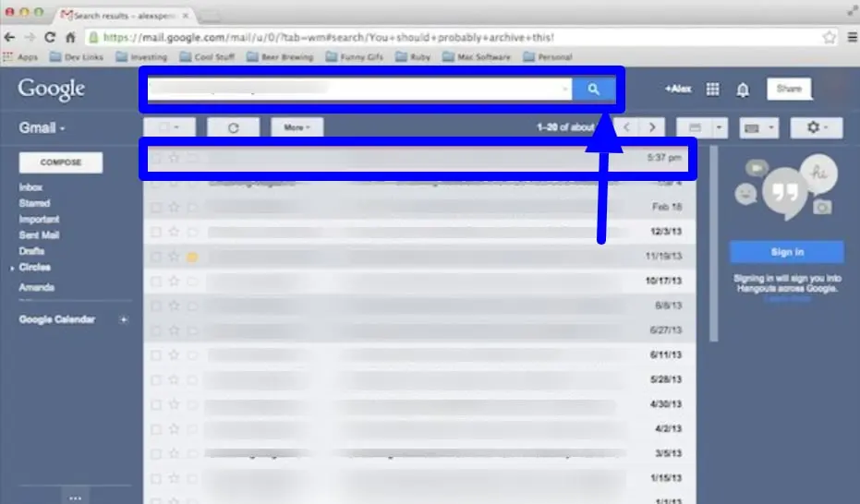
Task: Bookmark page with the address bar star
Action: click(829, 37)
